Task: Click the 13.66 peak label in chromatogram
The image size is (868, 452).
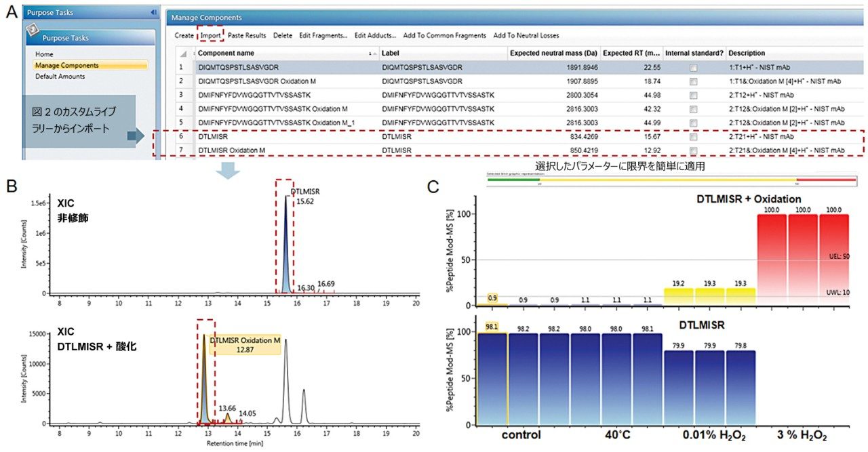Action: [x=228, y=409]
